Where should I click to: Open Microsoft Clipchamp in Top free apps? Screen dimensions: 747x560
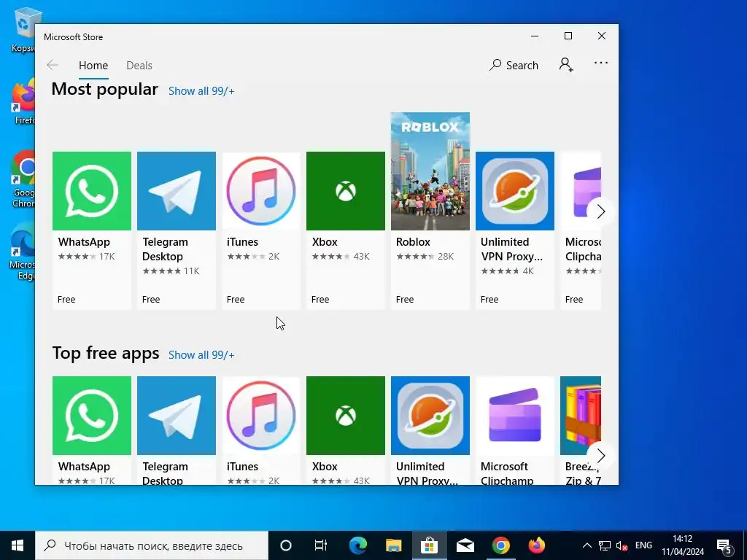515,430
